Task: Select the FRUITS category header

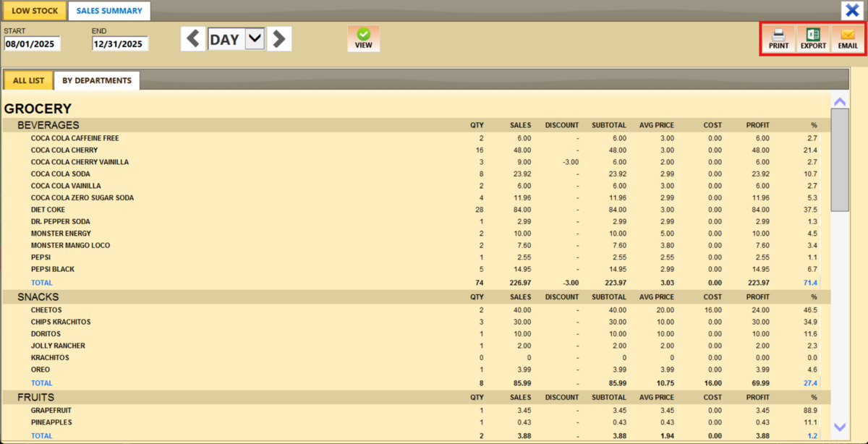Action: (x=36, y=398)
